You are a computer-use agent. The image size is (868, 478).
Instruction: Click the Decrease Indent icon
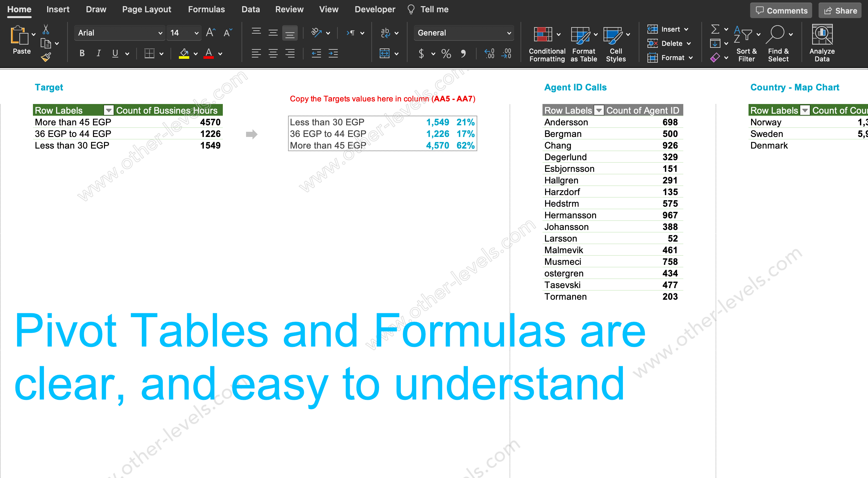[x=316, y=53]
